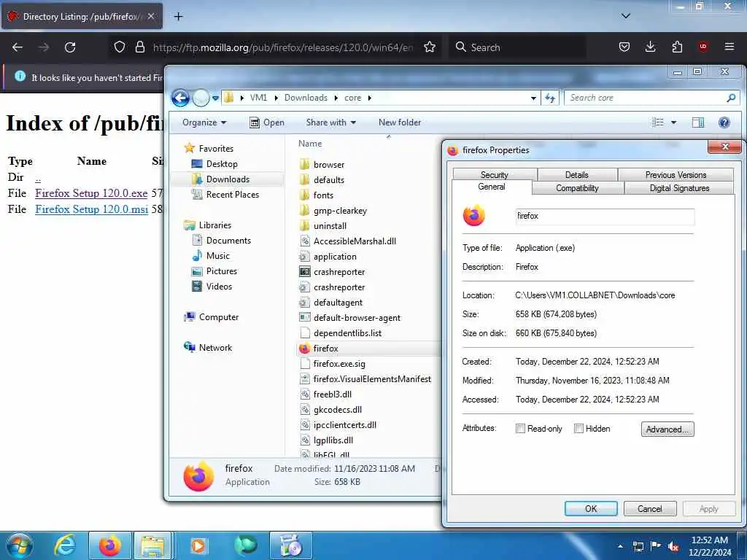The image size is (747, 560).
Task: Click Open in Explorer toolbar
Action: pos(267,122)
